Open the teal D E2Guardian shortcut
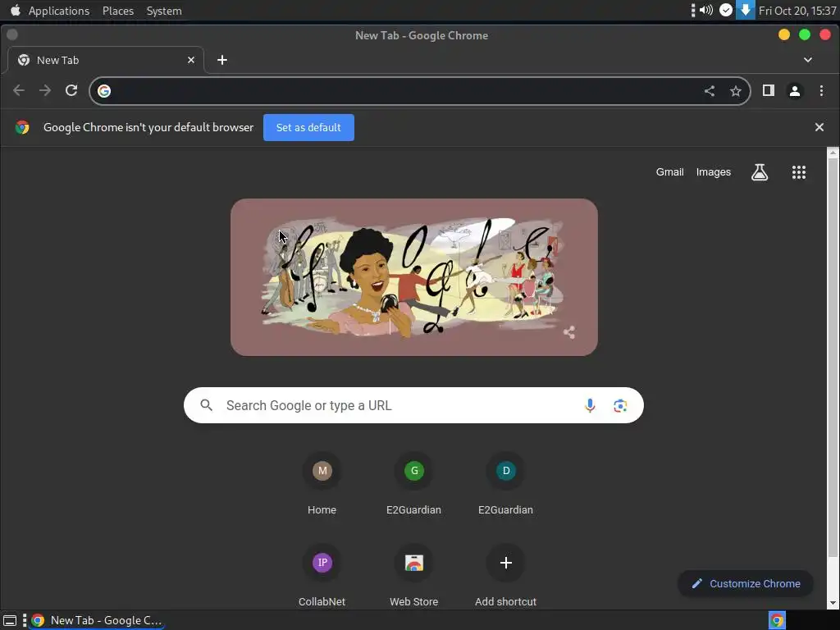Screen dimensions: 840x630 (505, 484)
